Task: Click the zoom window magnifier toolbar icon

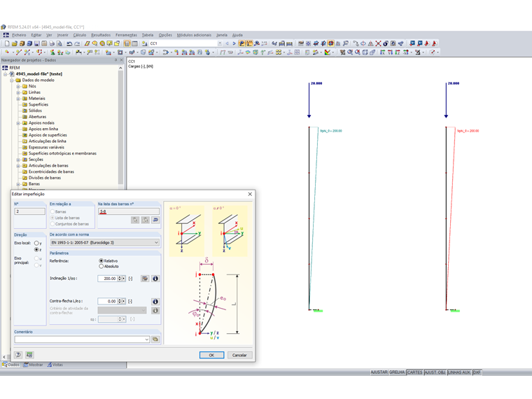Action: click(350, 52)
